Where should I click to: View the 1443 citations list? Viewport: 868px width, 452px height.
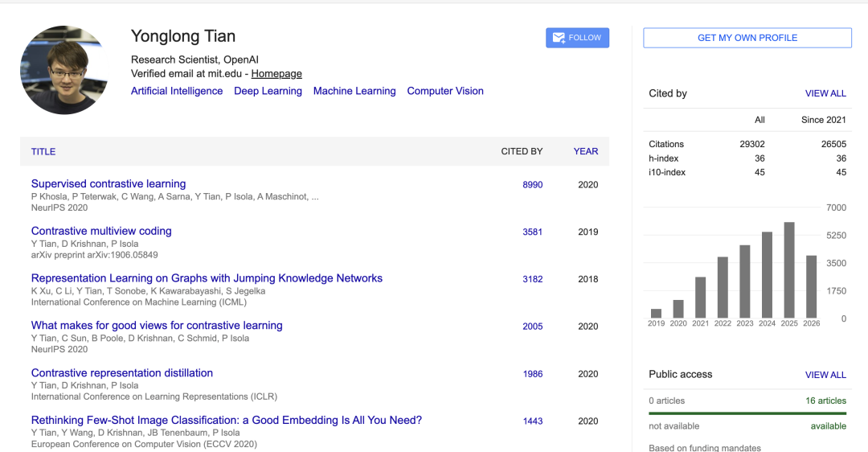(533, 421)
